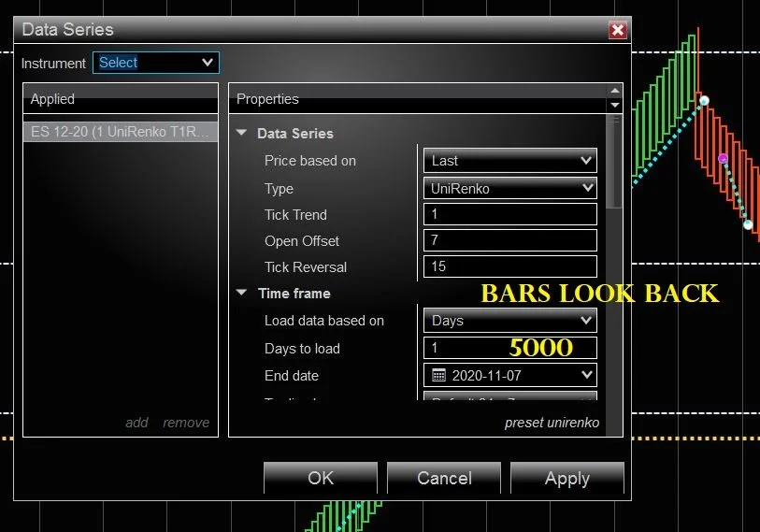Click the Cancel button
Screen dimensions: 760x532
(x=444, y=478)
